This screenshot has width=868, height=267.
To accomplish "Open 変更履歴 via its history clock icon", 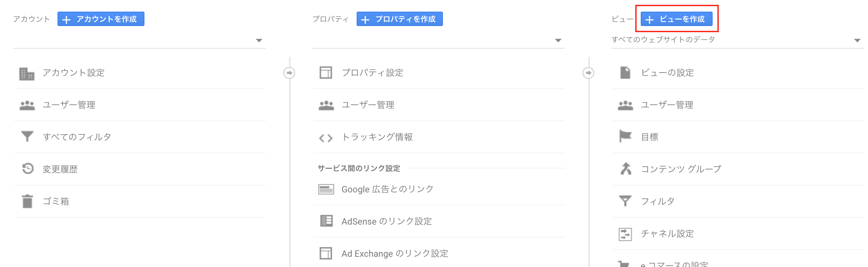I will [x=27, y=168].
